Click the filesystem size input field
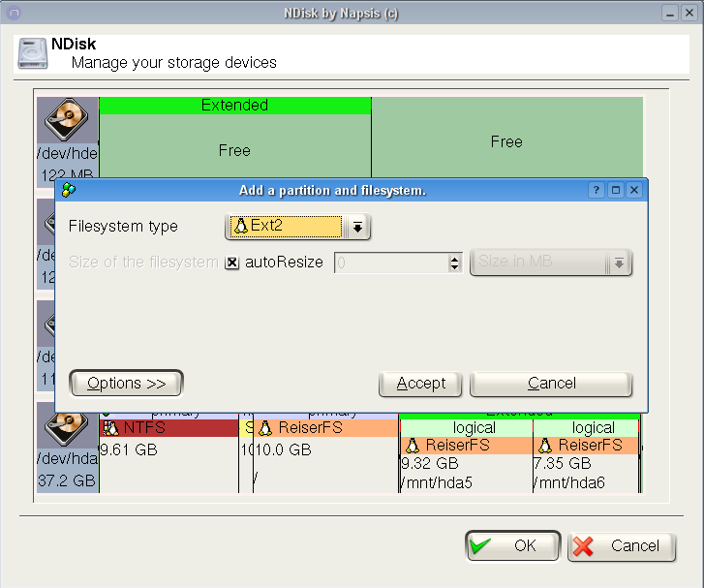This screenshot has height=588, width=704. click(390, 263)
